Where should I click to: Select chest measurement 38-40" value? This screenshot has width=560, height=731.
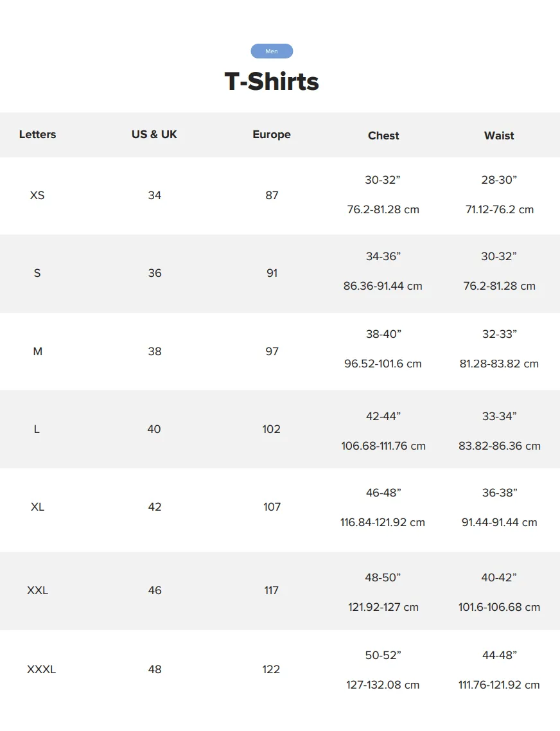point(383,334)
